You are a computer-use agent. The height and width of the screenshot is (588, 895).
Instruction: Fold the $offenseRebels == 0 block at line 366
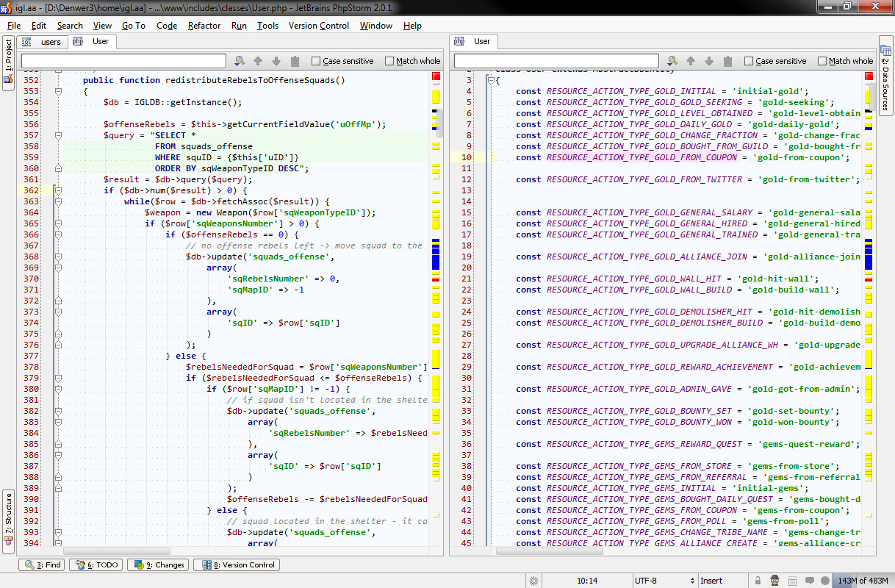click(x=58, y=234)
